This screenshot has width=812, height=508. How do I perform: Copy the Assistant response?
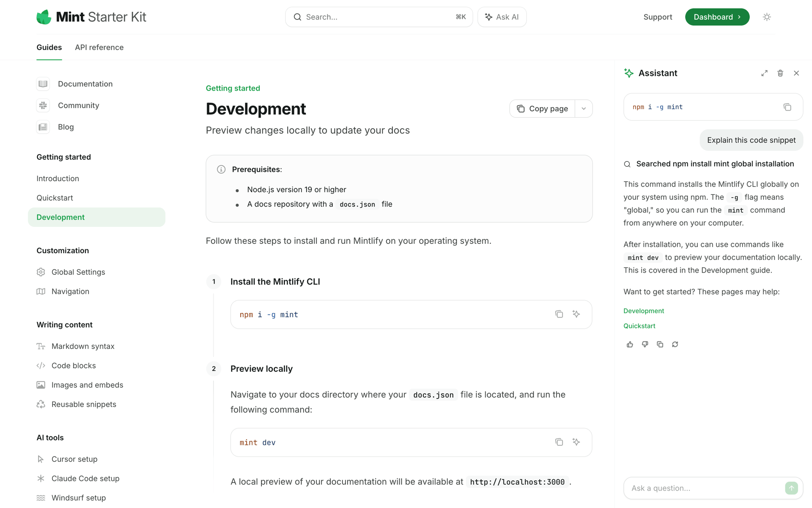[660, 345]
